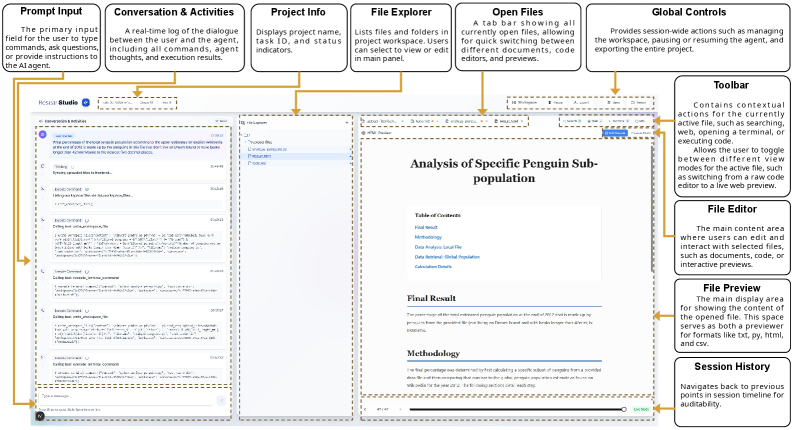Click the Live Mode badge
The width and height of the screenshot is (793, 430).
click(x=641, y=409)
